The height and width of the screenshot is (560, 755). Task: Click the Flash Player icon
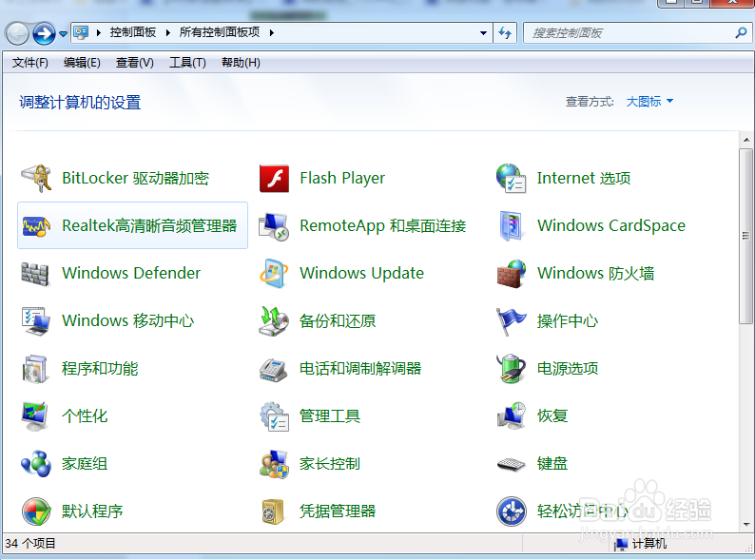click(274, 178)
